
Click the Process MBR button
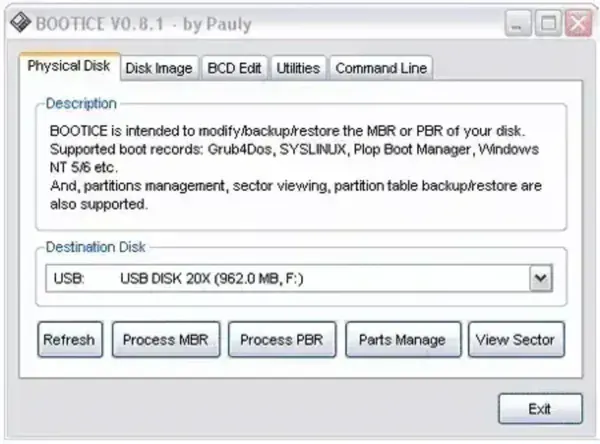(165, 340)
